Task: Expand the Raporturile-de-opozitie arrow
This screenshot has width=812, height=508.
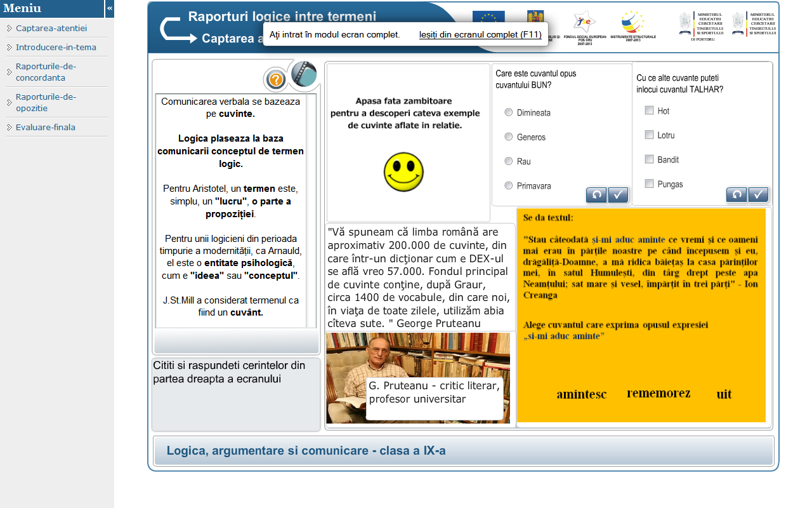Action: coord(10,103)
